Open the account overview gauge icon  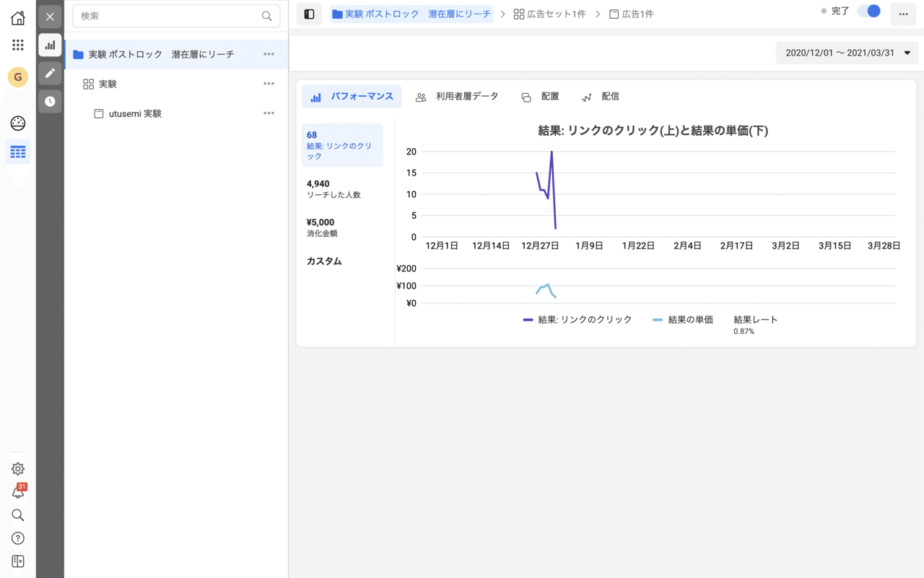18,123
